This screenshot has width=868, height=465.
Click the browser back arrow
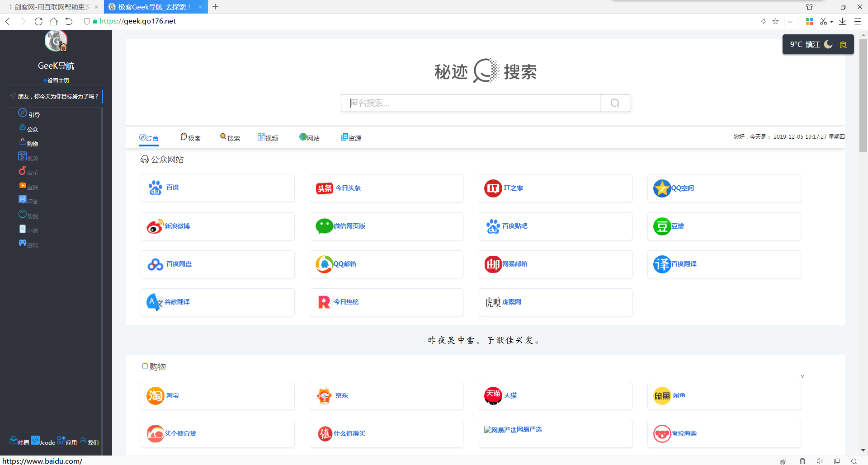click(8, 21)
